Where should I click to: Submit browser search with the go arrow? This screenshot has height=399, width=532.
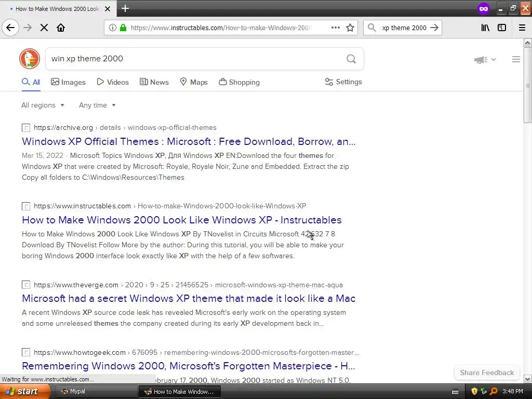(434, 28)
